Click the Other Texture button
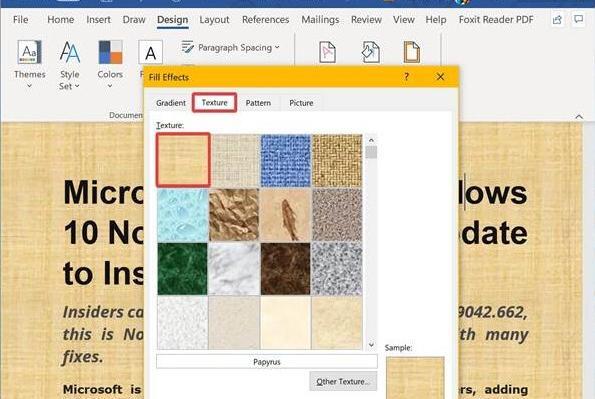Screen dimensions: 595x399 (343, 382)
